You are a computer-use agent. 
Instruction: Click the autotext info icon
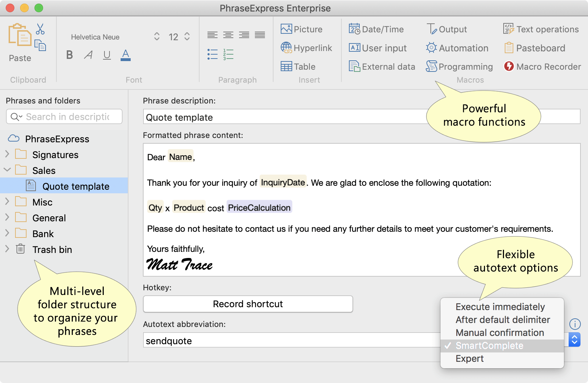click(x=575, y=324)
